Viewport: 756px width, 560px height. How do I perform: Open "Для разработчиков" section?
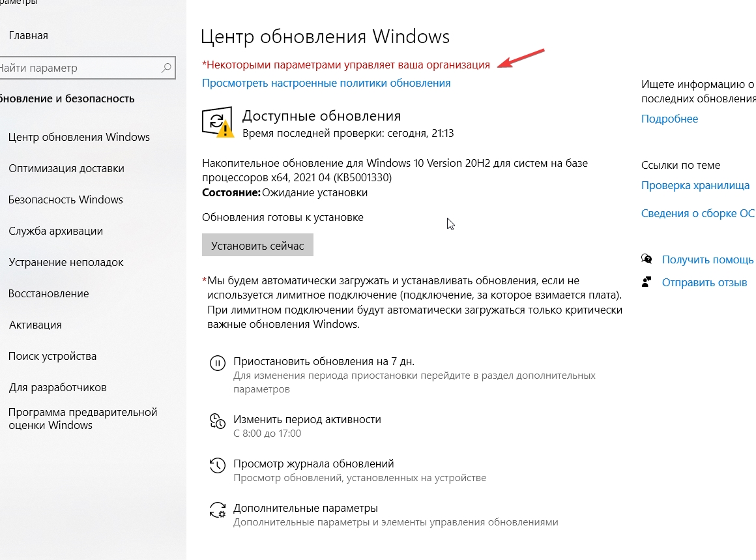(x=57, y=387)
